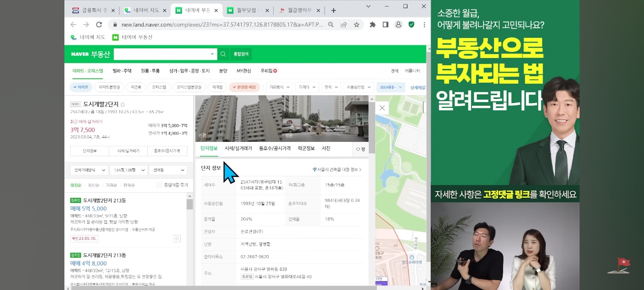
Task: Expand the search box dropdown arrow
Action: tap(212, 54)
